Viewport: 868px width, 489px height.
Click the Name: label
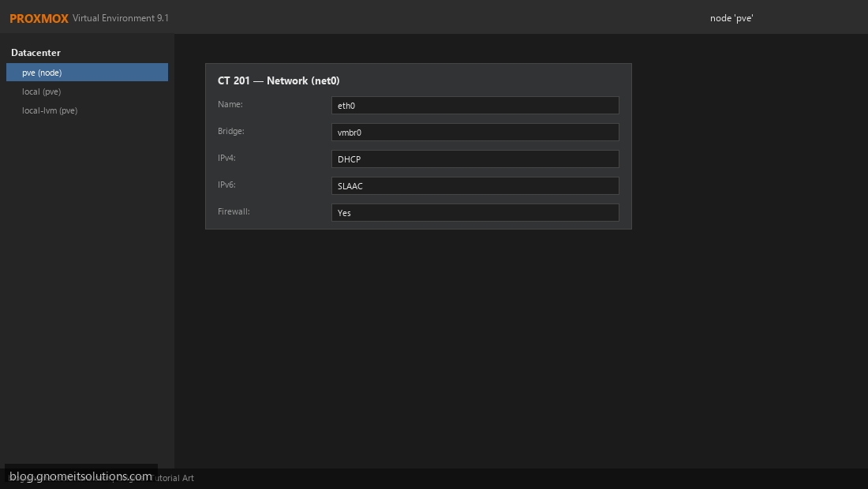(x=230, y=104)
